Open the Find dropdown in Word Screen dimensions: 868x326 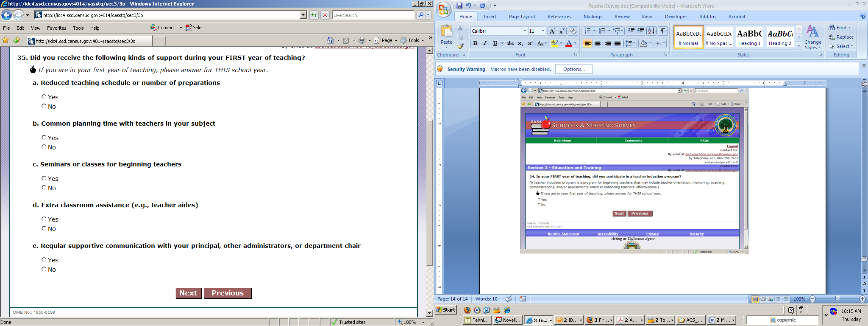[x=849, y=28]
